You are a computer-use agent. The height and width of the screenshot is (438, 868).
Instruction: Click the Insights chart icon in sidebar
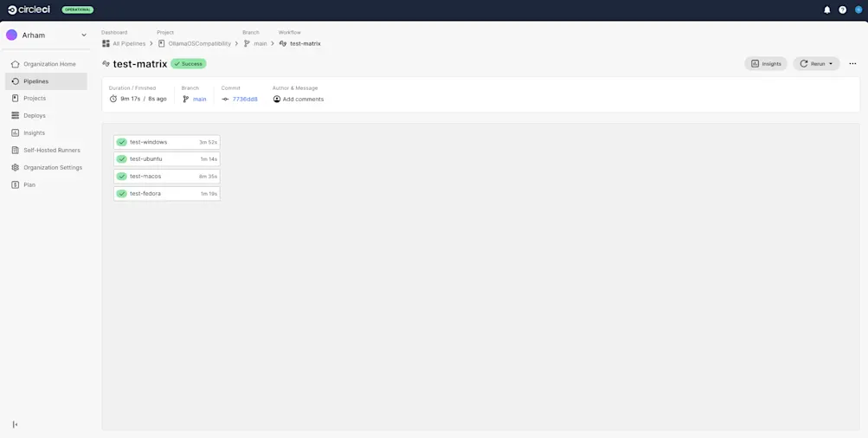tap(15, 133)
